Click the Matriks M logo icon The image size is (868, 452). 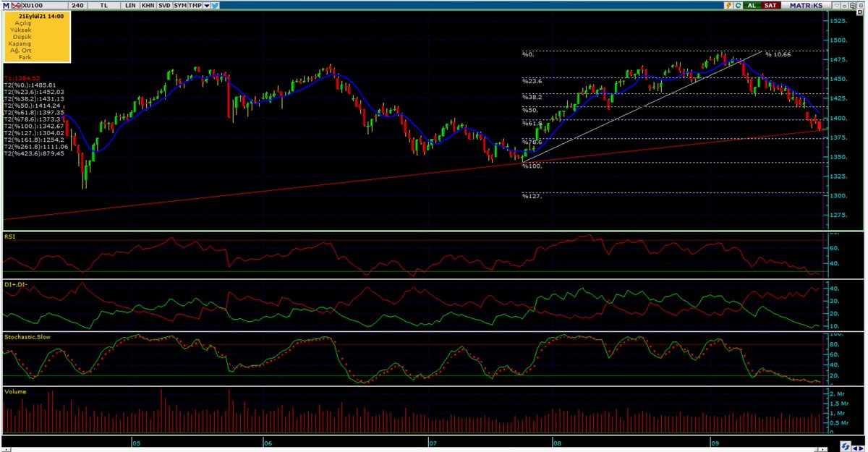[6, 5]
